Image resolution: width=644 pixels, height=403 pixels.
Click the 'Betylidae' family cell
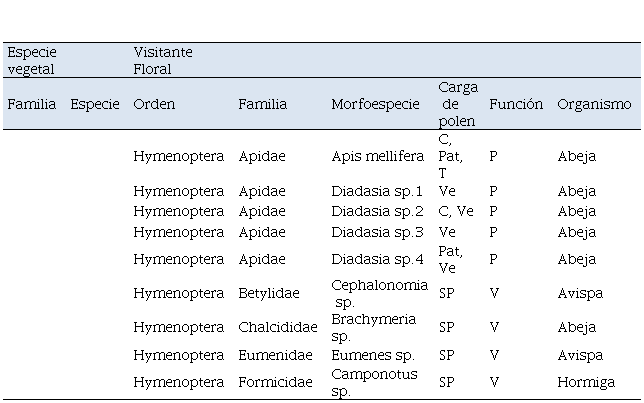click(x=269, y=293)
